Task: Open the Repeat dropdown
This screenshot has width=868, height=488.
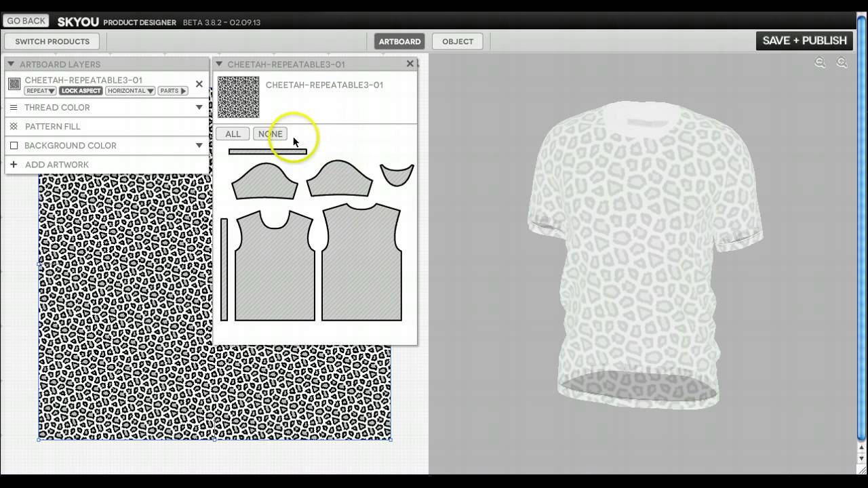Action: (40, 91)
